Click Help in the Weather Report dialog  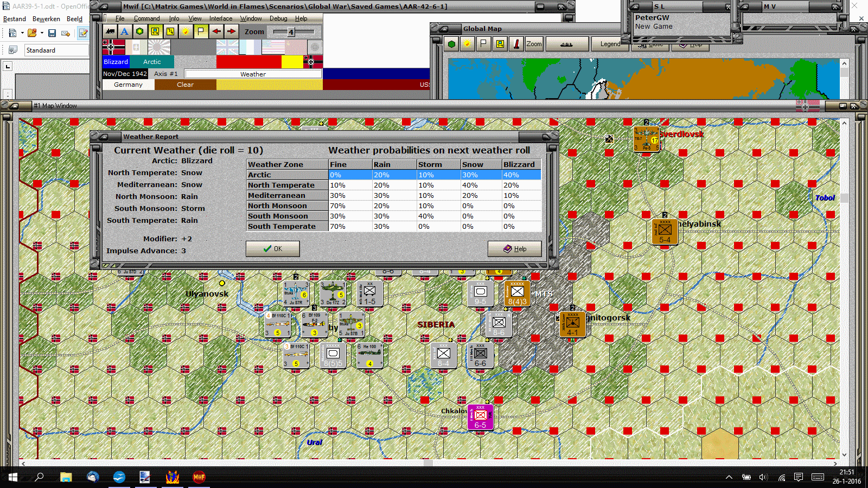(514, 249)
